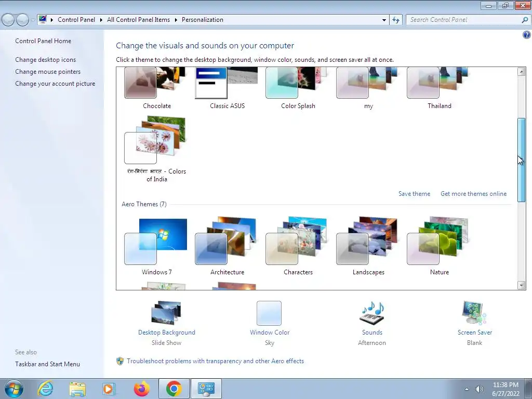Viewport: 532px width, 399px height.
Task: Click the Control Panel icon in address bar
Action: pos(43,19)
